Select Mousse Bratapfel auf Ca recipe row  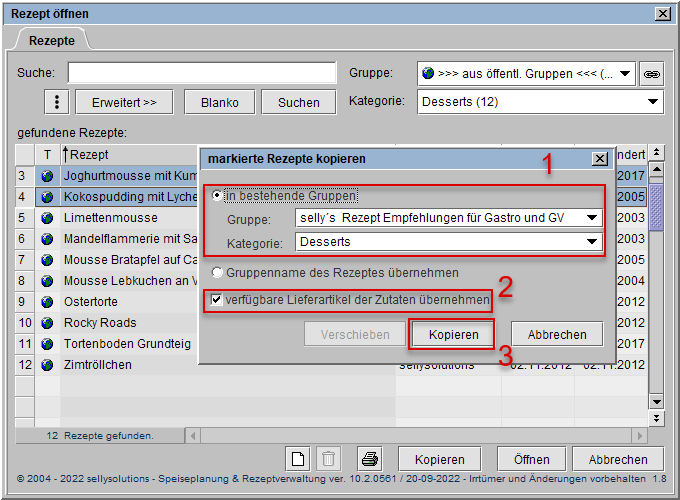[x=129, y=260]
